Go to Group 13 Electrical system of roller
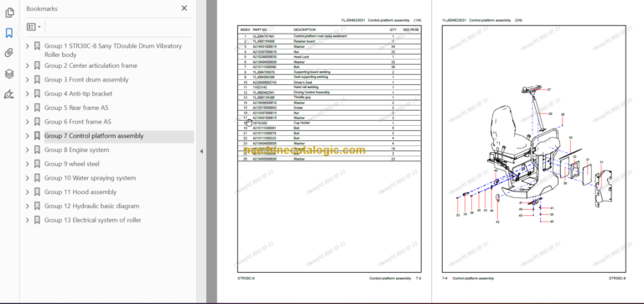The width and height of the screenshot is (644, 304). pyautogui.click(x=92, y=220)
